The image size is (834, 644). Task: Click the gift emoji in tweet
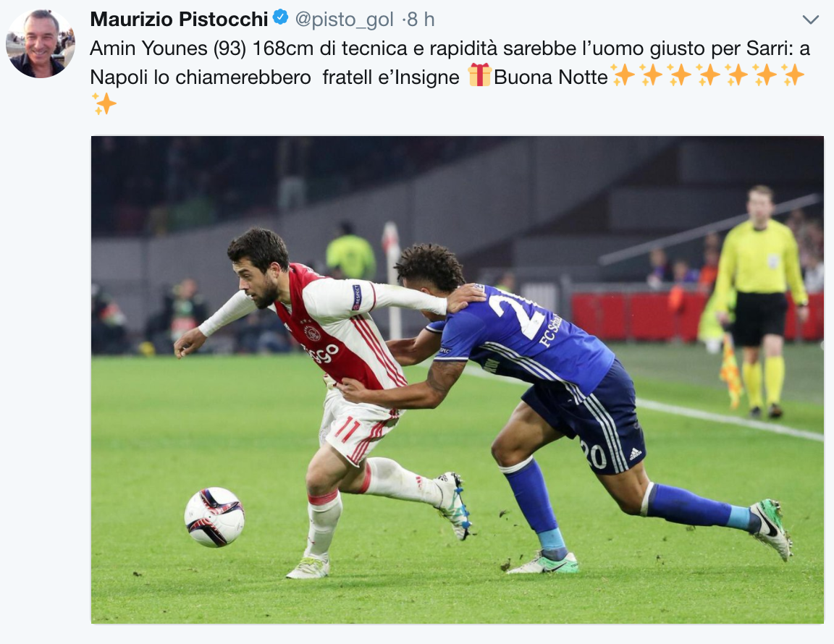(479, 75)
